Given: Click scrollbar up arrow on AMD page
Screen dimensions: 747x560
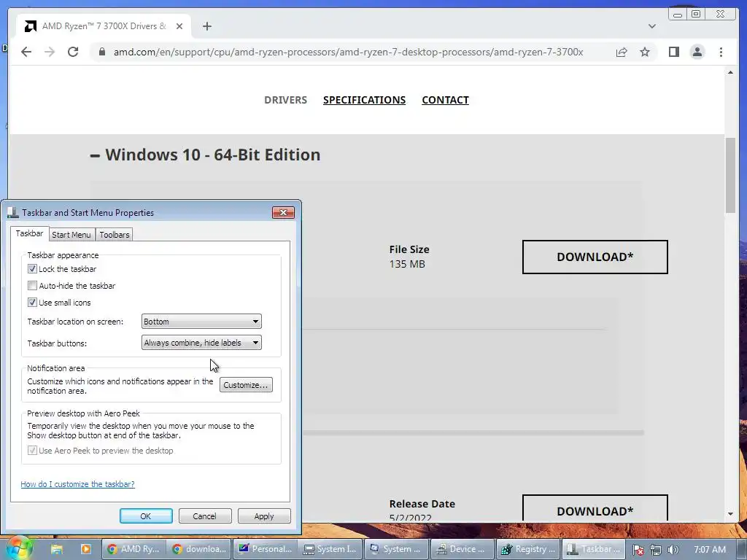Looking at the screenshot, I should pyautogui.click(x=730, y=72).
